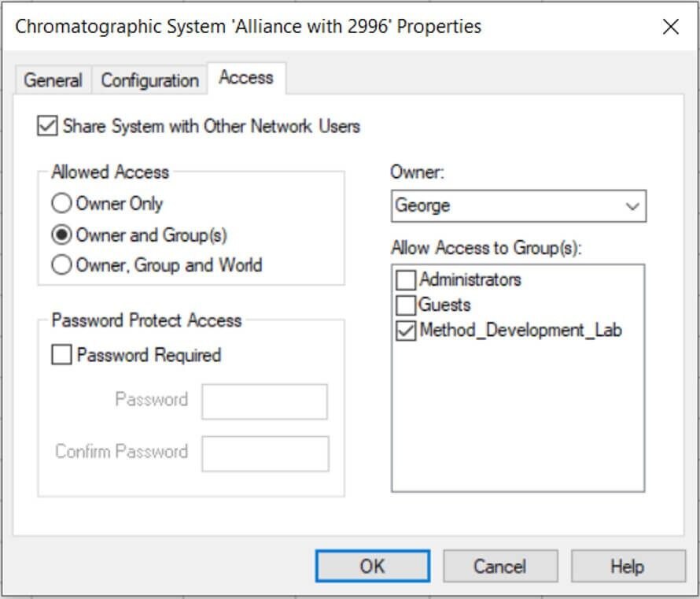Check the Administrators group
This screenshot has height=599, width=700.
(x=406, y=280)
